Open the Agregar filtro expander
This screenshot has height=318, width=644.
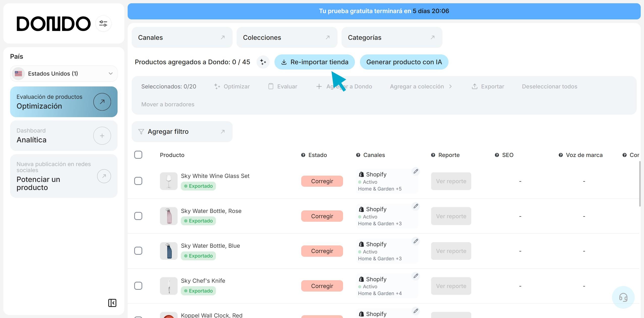pyautogui.click(x=182, y=132)
